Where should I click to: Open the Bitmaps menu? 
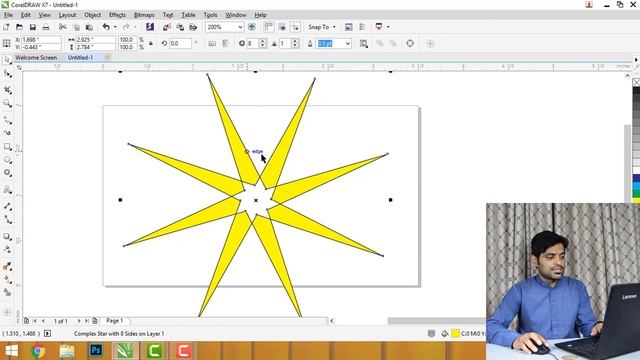click(144, 15)
